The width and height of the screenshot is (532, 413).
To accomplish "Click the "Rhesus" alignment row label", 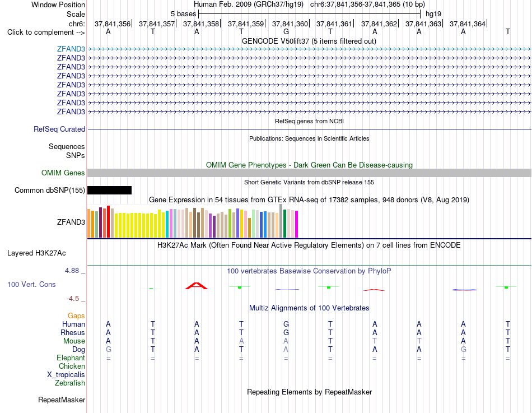I will pos(73,332).
